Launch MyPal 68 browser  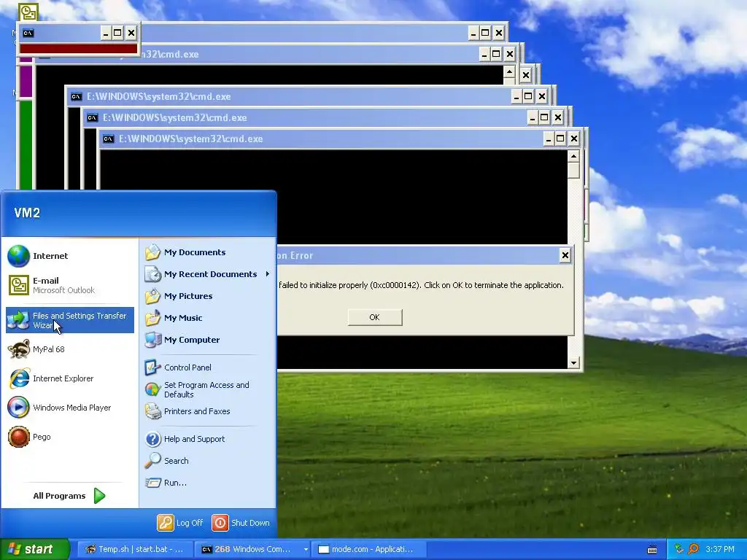[69, 349]
